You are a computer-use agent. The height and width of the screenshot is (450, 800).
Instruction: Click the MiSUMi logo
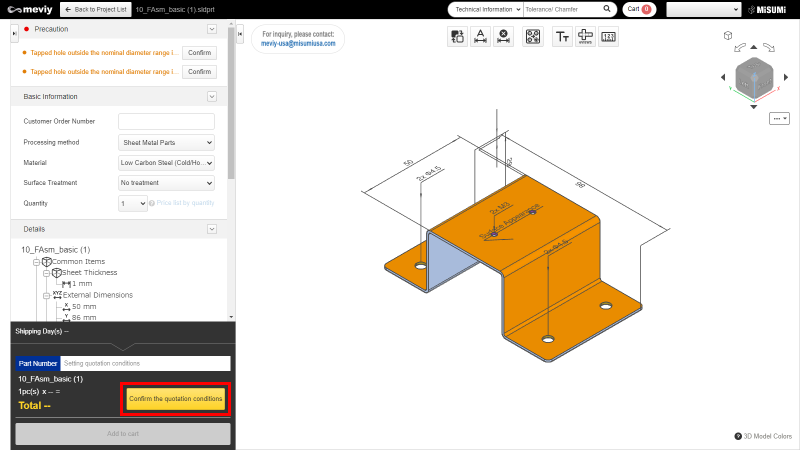[x=767, y=10]
